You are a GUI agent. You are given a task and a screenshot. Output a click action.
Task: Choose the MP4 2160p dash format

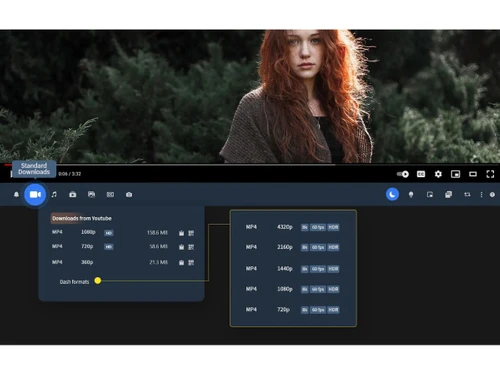click(292, 247)
